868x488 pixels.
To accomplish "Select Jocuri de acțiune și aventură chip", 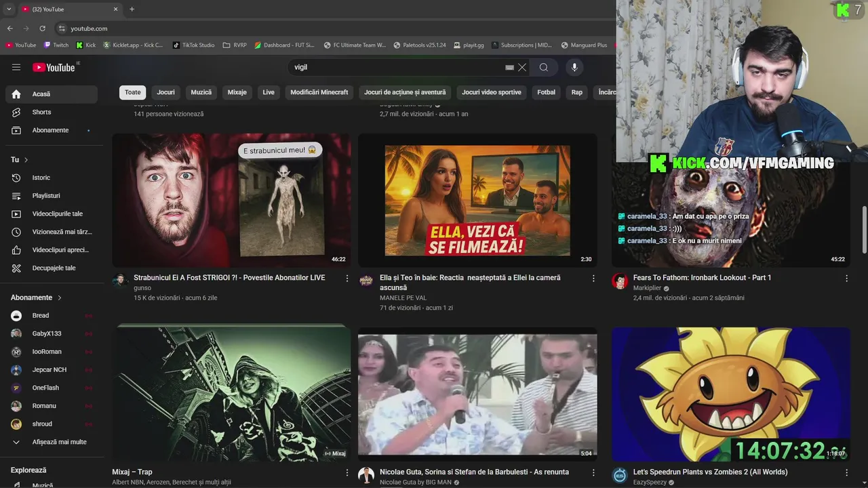I will click(x=405, y=92).
